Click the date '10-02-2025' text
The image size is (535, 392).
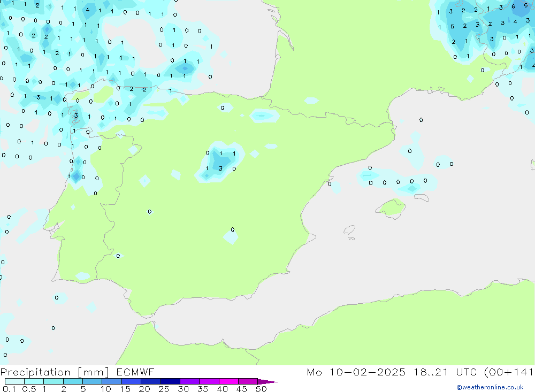[368, 372]
